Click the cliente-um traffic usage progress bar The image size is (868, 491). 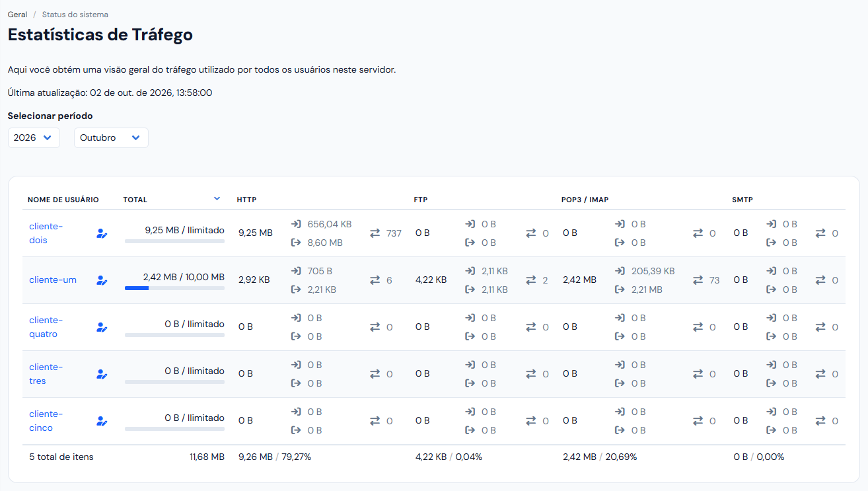(174, 288)
